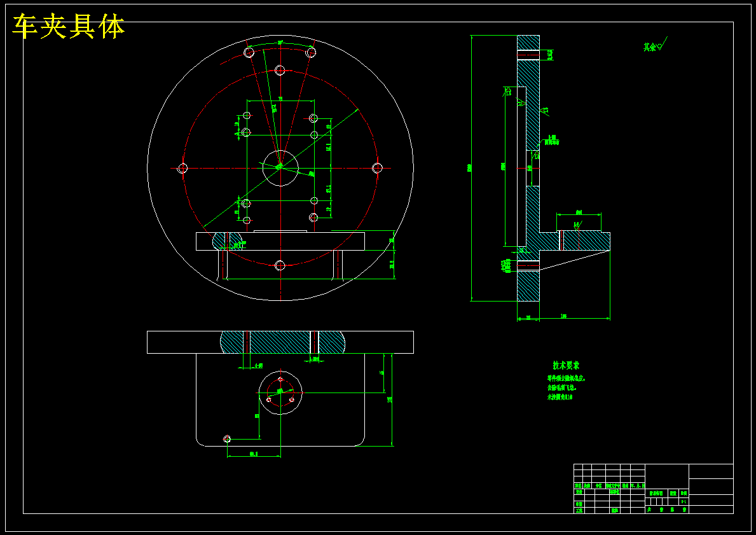Select small hole at bottom-left of lower view
This screenshot has width=756, height=535.
pyautogui.click(x=227, y=439)
